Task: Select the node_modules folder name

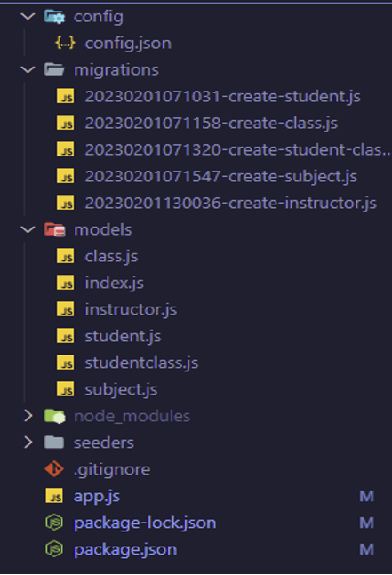Action: point(132,417)
